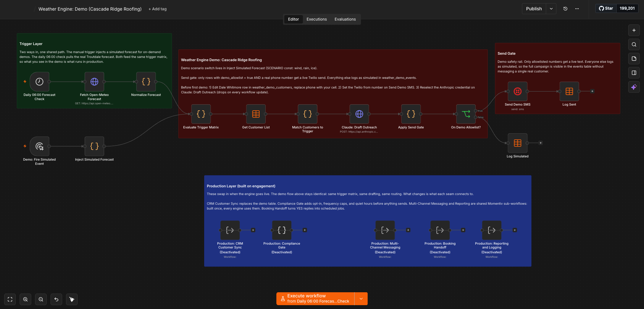Zoom out of the canvas
644x309 pixels.
tap(41, 299)
